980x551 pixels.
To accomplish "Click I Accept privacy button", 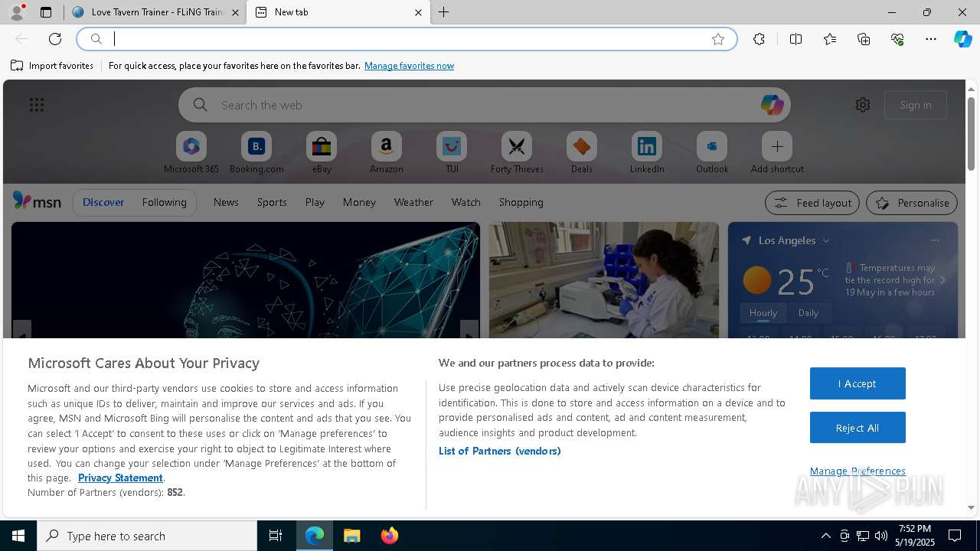I will pos(857,383).
